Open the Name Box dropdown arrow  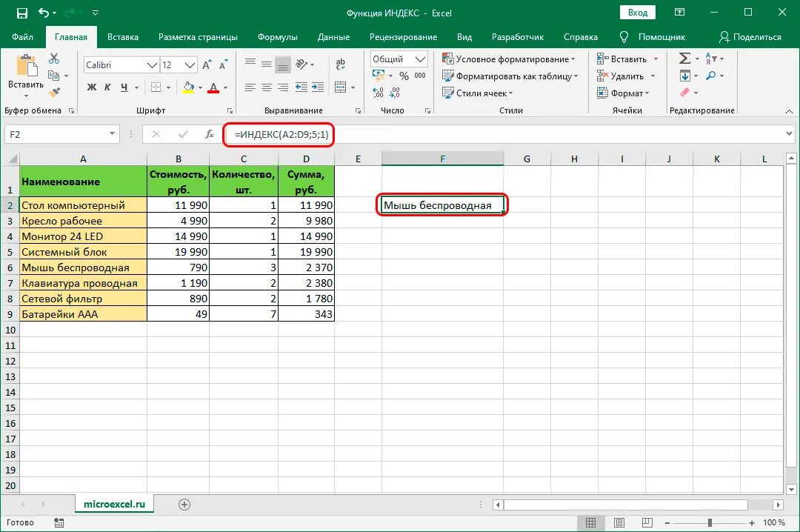(112, 134)
